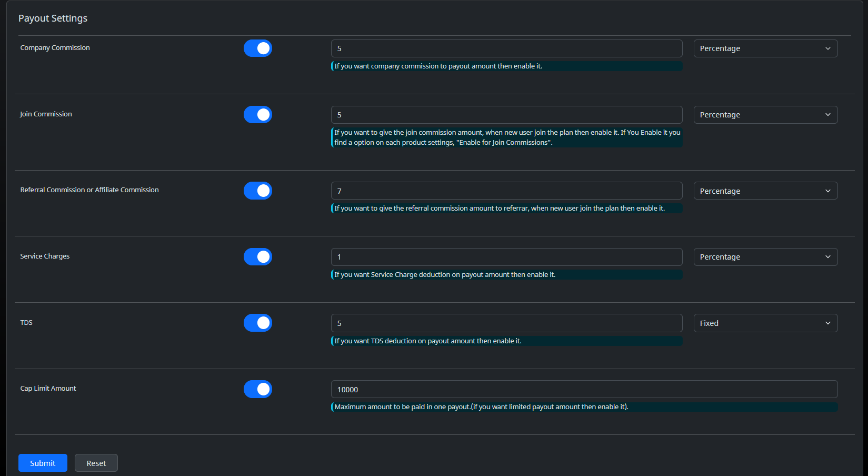Select the Company Commission value field
This screenshot has width=868, height=476.
pyautogui.click(x=506, y=48)
